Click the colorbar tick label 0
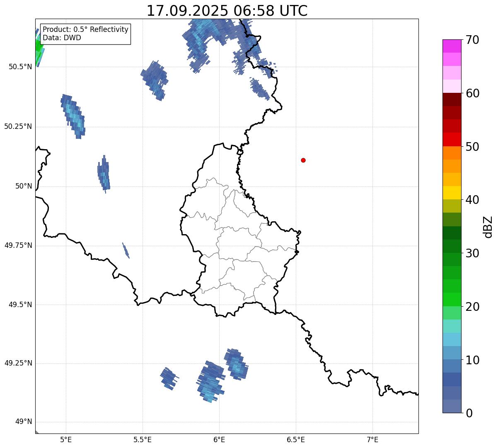This screenshot has height=448, width=498. pyautogui.click(x=469, y=413)
